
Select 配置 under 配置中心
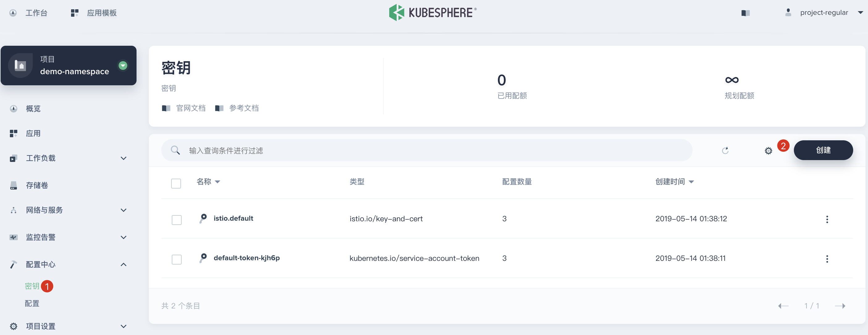pos(32,303)
